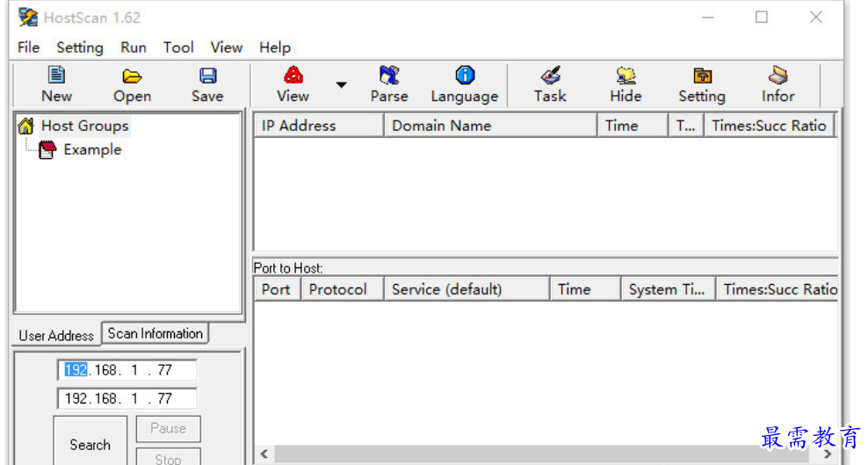868x465 pixels.
Task: Click the second IP address input field
Action: point(127,398)
